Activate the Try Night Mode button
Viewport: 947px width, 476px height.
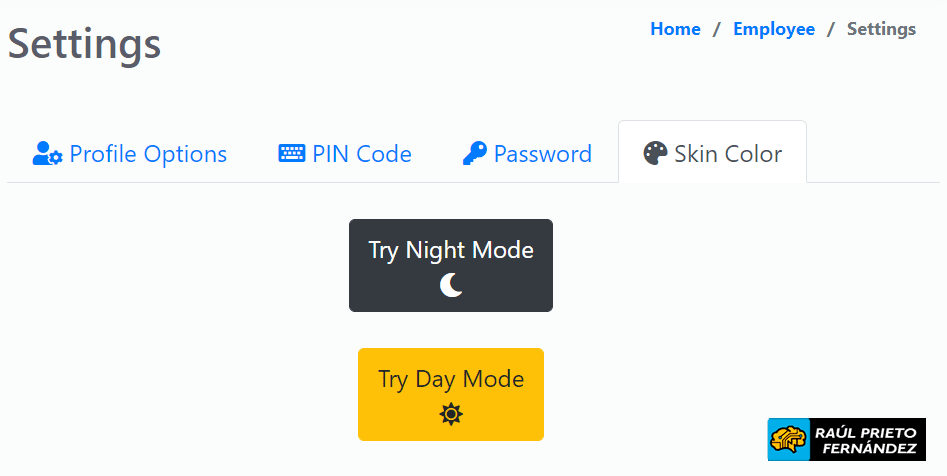[x=451, y=266]
